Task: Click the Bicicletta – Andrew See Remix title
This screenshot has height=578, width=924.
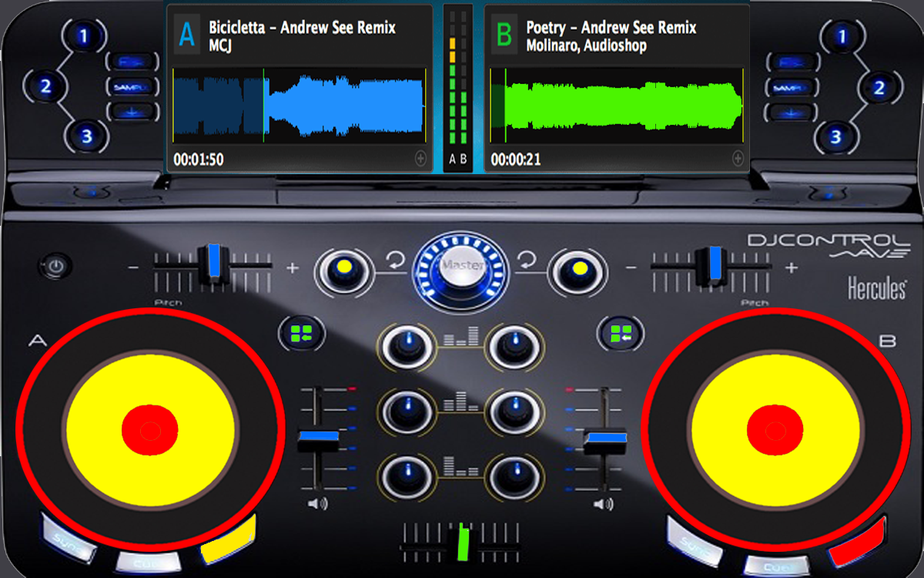Action: pos(302,28)
